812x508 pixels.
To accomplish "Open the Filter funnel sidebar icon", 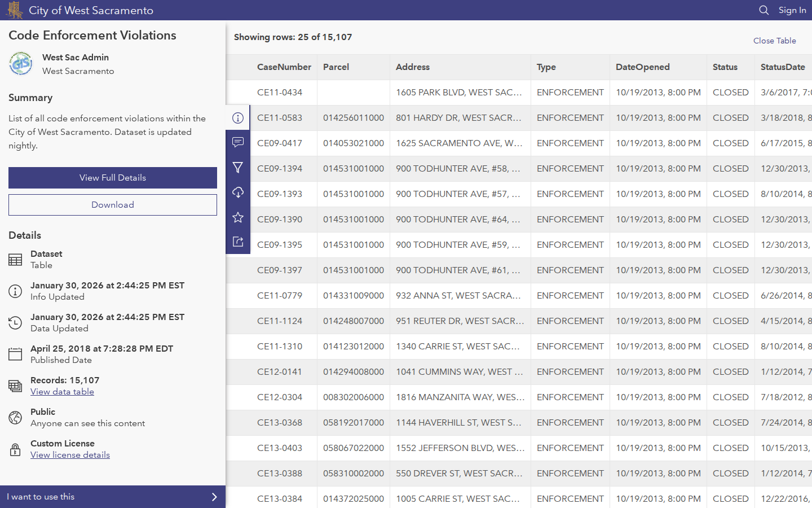I will [238, 168].
